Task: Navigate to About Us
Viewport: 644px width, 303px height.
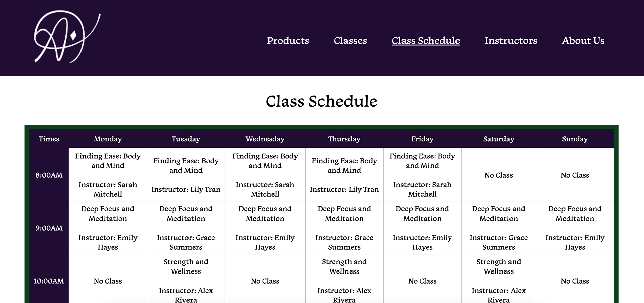Action: [x=583, y=41]
